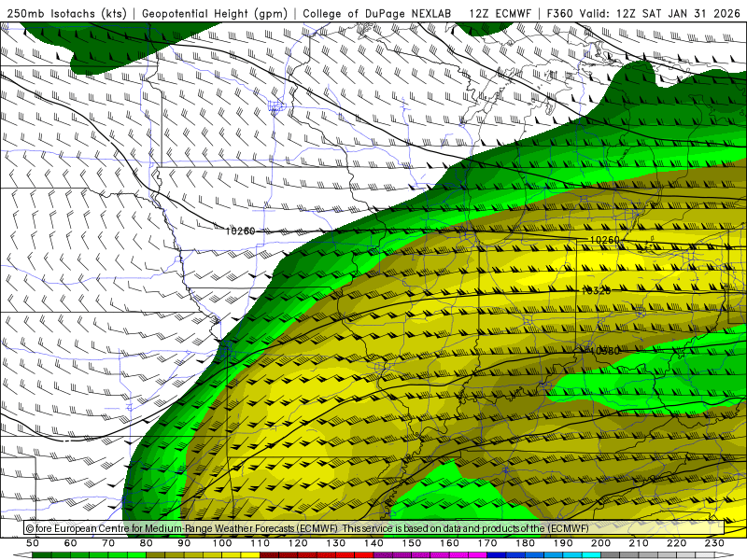Click the '10320' height contour label
Viewport: 747px width, 560px height.
coord(596,290)
